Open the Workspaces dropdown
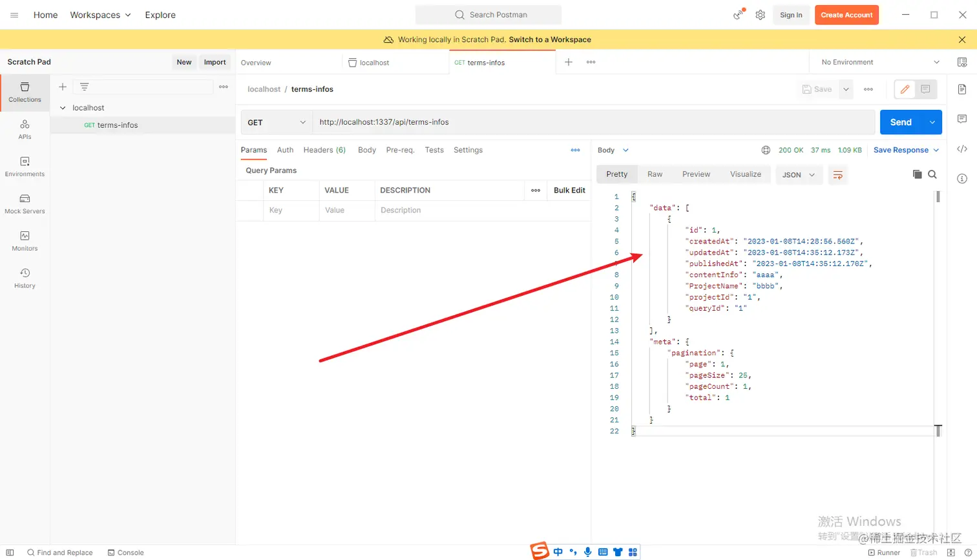Viewport: 977px width, 560px height. pyautogui.click(x=101, y=15)
